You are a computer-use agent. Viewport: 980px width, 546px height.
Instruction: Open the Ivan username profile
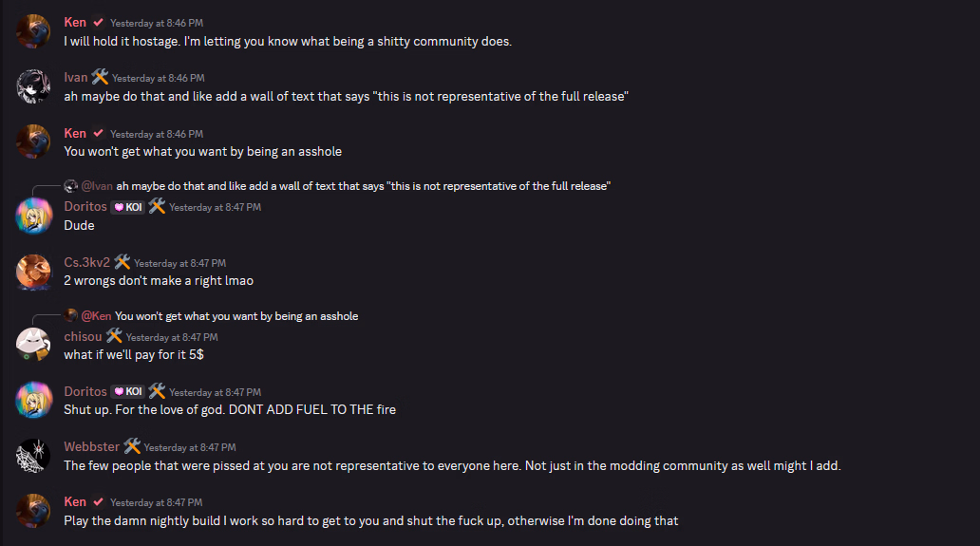(76, 78)
